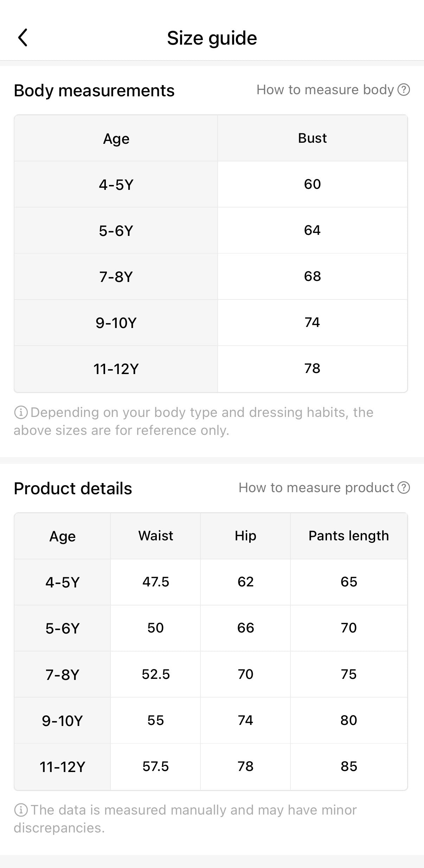
Task: Open the product measurement help question mark icon
Action: point(404,488)
